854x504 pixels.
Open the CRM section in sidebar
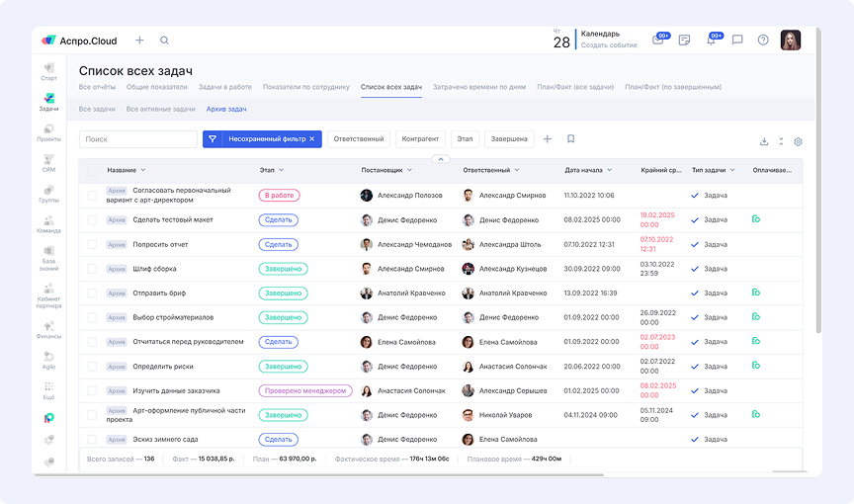coord(48,163)
